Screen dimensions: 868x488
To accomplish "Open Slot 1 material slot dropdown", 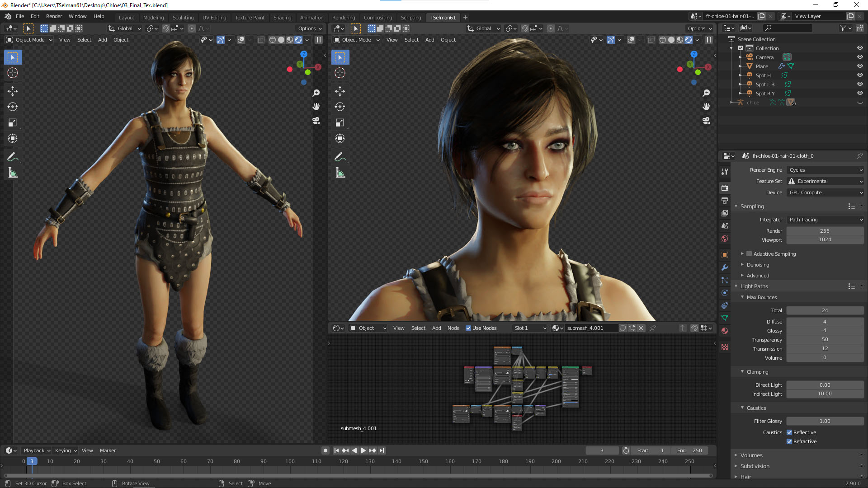I will coord(530,328).
